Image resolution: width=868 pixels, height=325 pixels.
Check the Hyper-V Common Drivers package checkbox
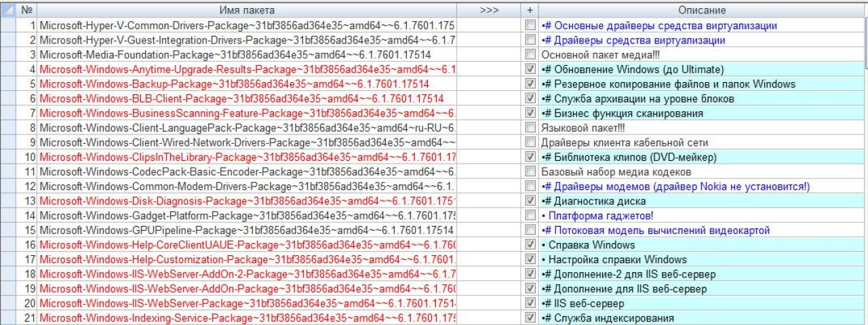[x=530, y=26]
